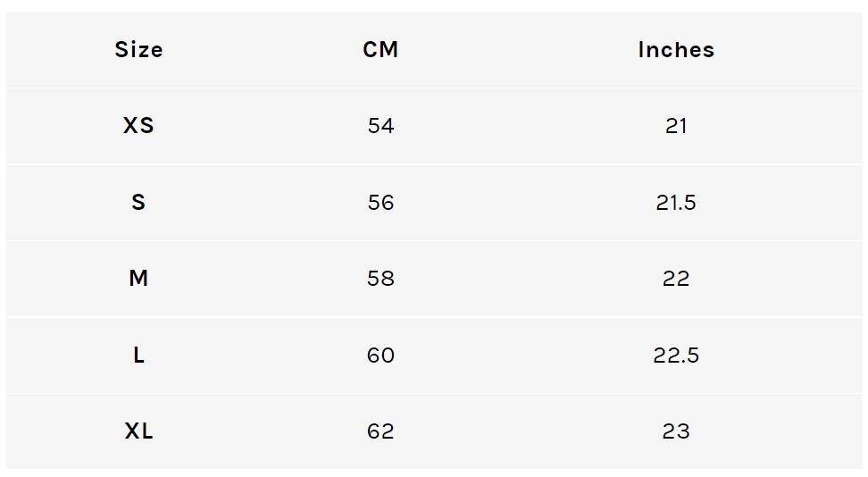This screenshot has width=868, height=477.
Task: Choose the inches measurement for size XL
Action: pos(676,431)
